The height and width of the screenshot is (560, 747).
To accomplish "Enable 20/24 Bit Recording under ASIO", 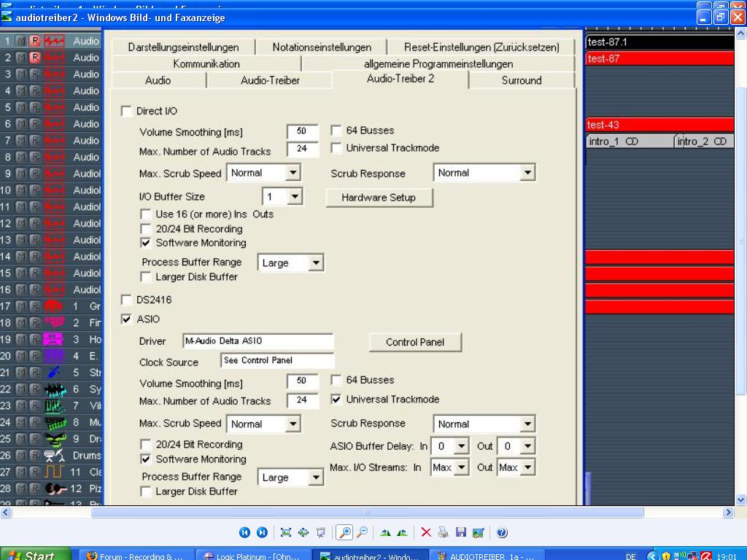I will coord(146,444).
